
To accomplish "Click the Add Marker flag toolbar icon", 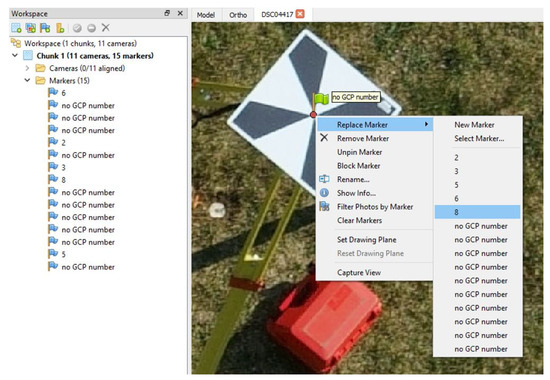I will coord(45,28).
